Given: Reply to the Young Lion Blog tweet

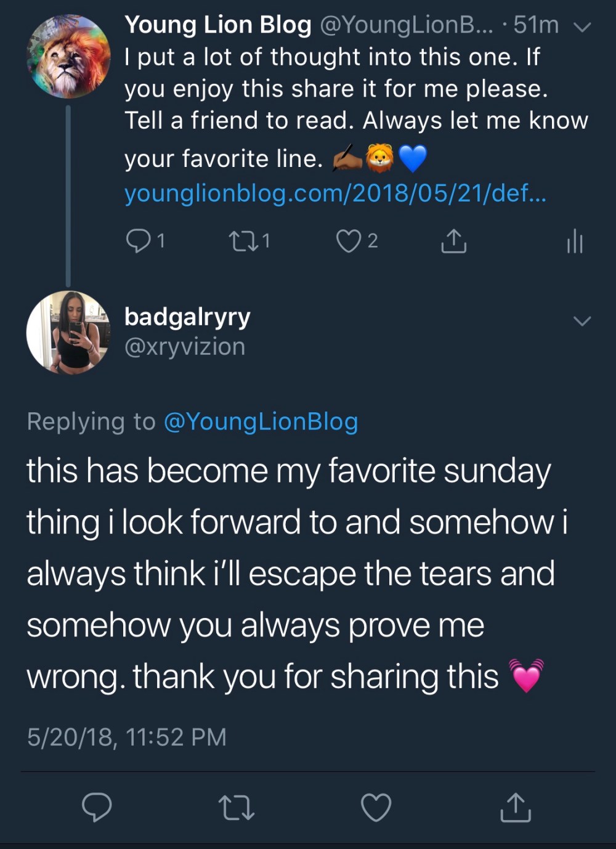Looking at the screenshot, I should click(137, 241).
